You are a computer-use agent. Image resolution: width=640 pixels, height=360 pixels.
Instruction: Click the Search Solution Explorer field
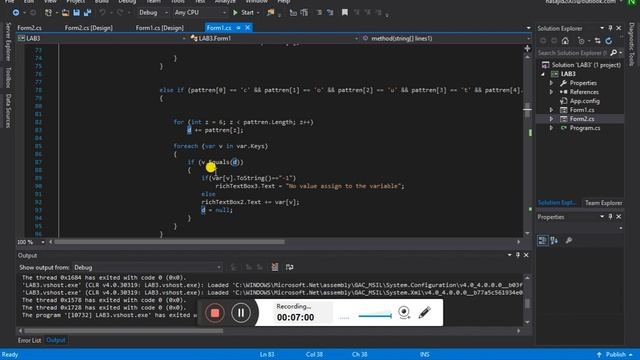(573, 53)
